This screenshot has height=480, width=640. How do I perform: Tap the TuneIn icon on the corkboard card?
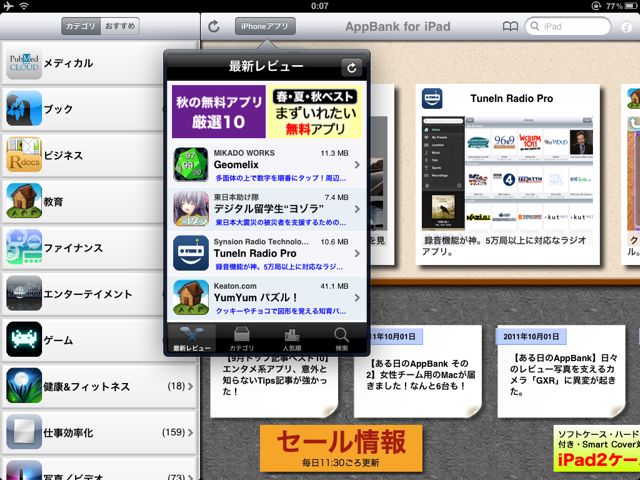tap(432, 98)
